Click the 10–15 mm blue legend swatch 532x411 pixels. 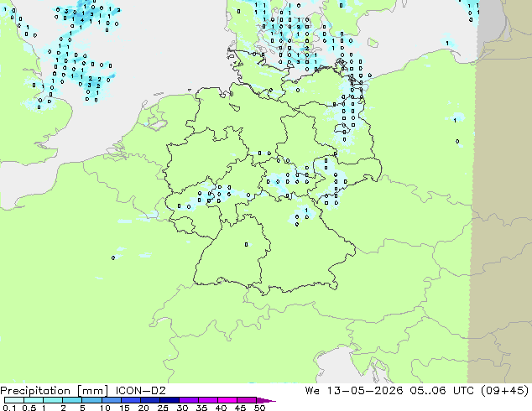[x=112, y=400]
